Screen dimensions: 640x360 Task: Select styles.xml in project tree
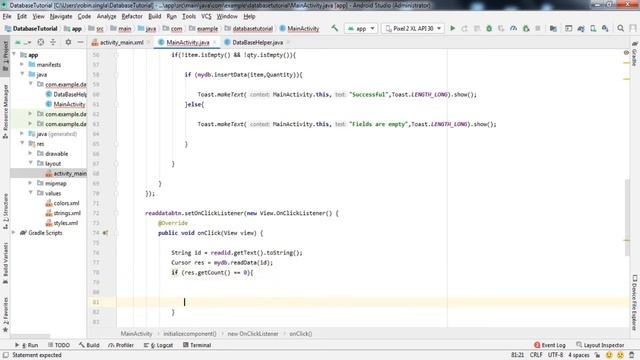pos(65,223)
